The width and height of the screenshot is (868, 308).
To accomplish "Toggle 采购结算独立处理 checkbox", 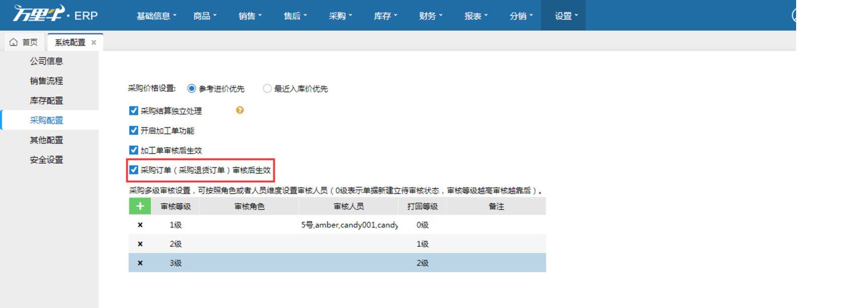I will (134, 111).
